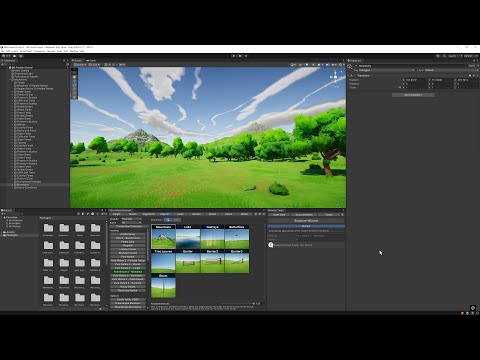Toggle the Scale constrain proportions link icon
The image size is (480, 360).
point(400,87)
